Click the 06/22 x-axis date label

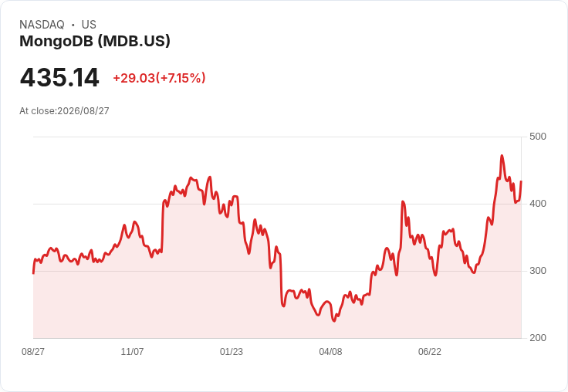(430, 351)
